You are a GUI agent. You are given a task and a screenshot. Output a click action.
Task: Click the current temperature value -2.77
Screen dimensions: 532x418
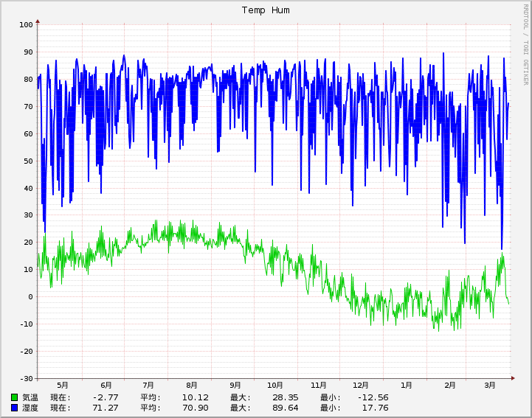106,397
